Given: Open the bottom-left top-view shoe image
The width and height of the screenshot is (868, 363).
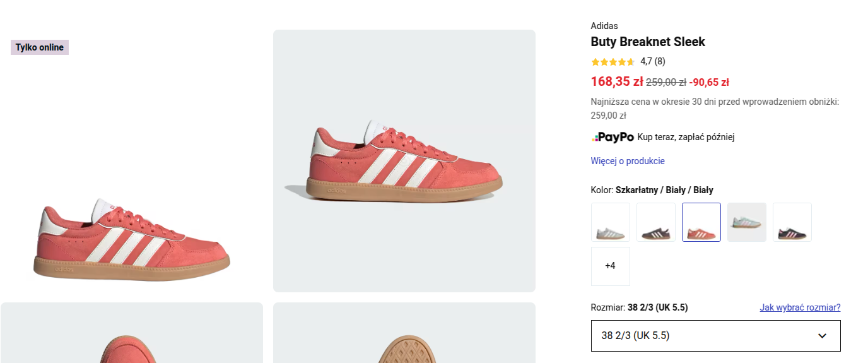Looking at the screenshot, I should 131,333.
